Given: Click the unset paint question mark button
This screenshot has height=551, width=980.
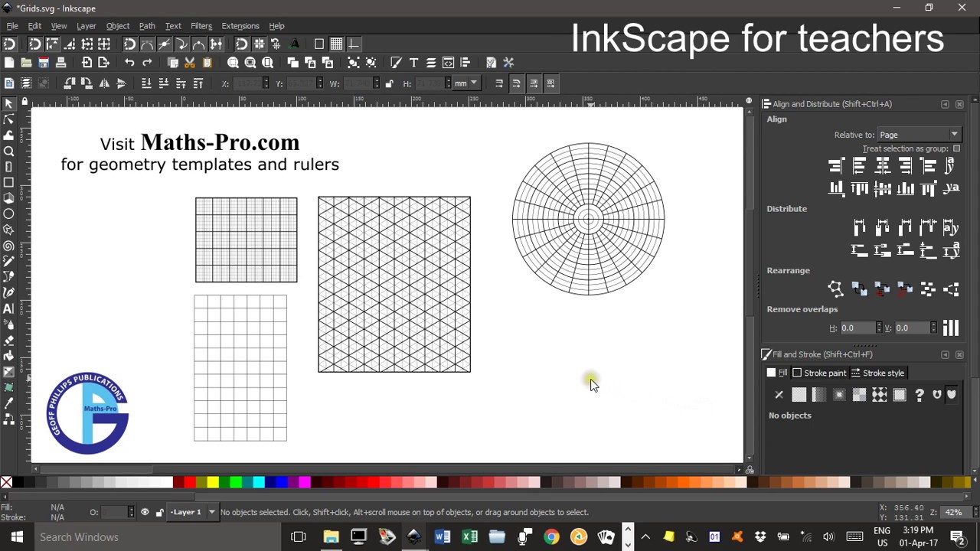Looking at the screenshot, I should 920,395.
